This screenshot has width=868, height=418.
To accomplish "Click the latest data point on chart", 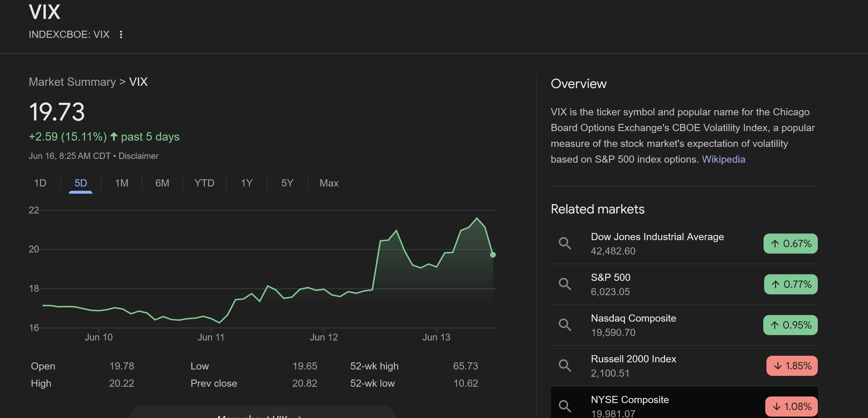I will 493,255.
